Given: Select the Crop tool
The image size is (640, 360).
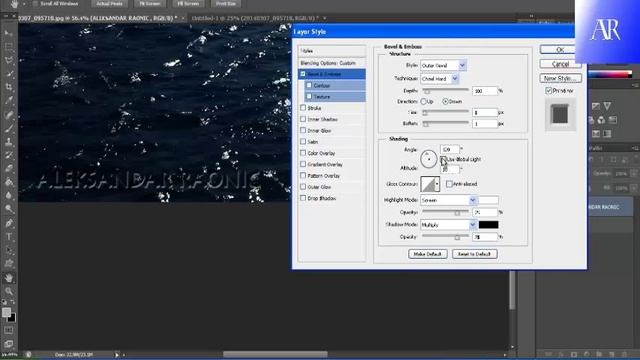Looking at the screenshot, I should coord(9,87).
